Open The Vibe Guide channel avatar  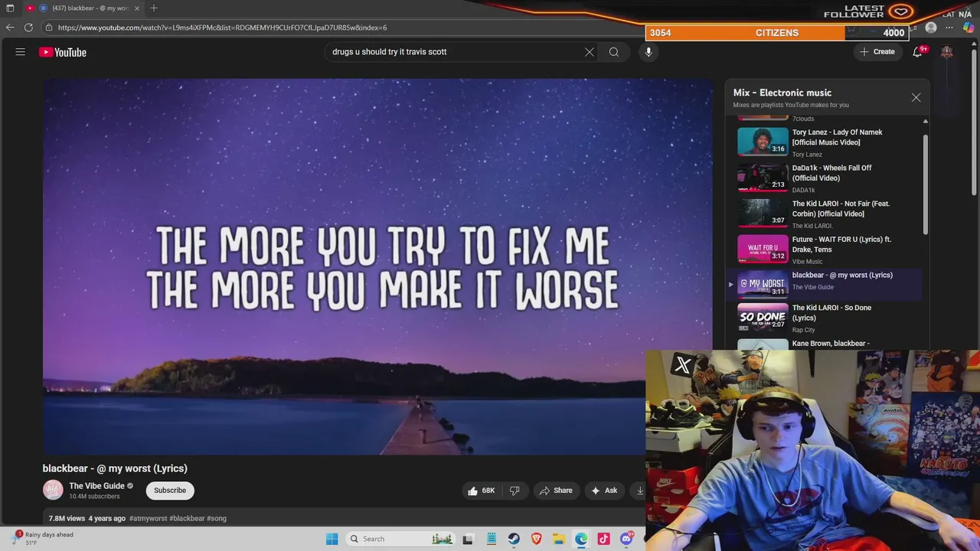[x=53, y=490]
